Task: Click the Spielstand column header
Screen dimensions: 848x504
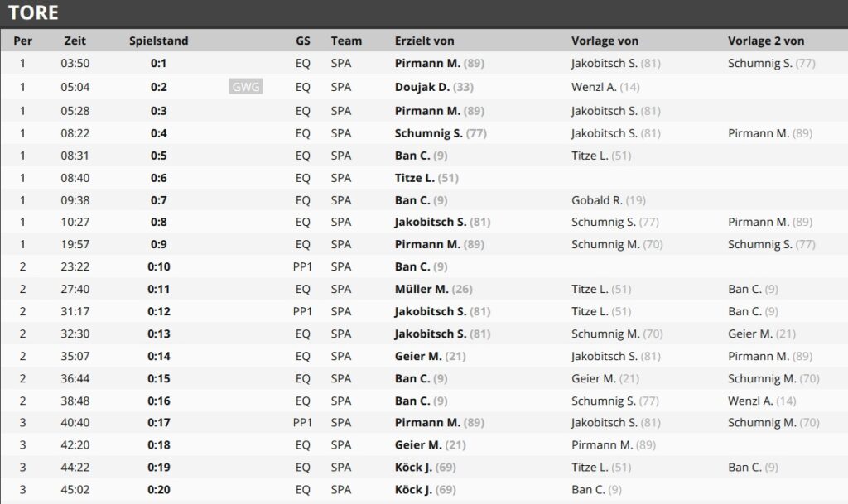Action: click(x=158, y=41)
